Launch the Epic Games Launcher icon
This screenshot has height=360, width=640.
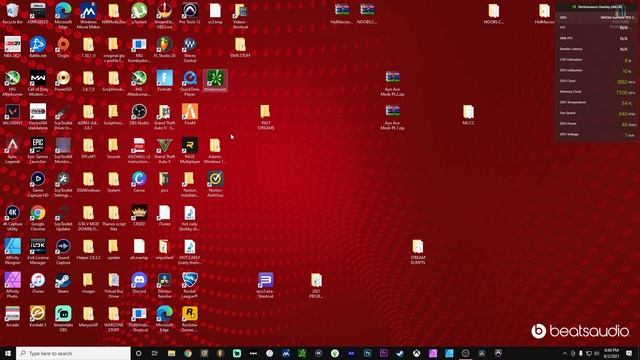38,151
